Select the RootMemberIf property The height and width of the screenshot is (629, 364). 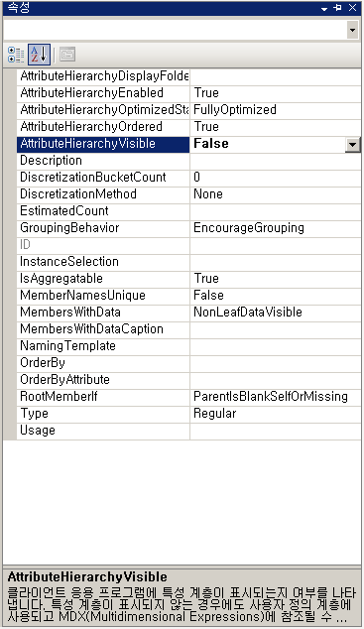[103, 396]
